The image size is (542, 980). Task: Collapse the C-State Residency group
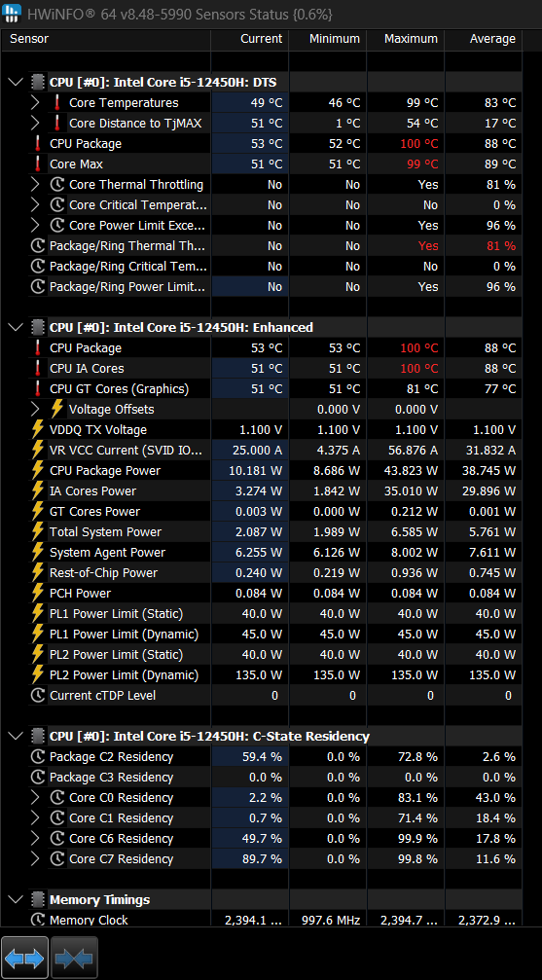click(17, 737)
